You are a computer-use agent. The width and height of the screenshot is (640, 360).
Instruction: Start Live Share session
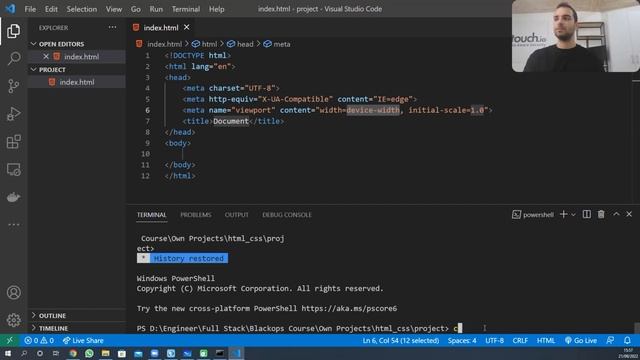click(83, 340)
